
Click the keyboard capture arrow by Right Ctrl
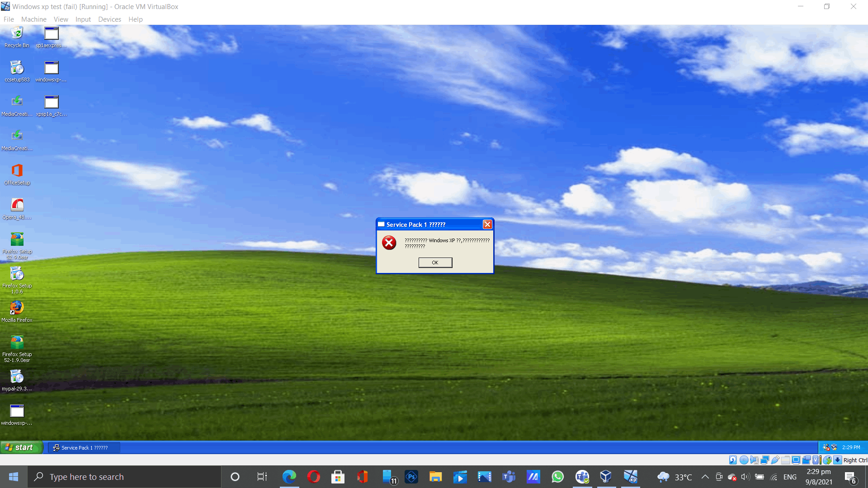tap(838, 460)
